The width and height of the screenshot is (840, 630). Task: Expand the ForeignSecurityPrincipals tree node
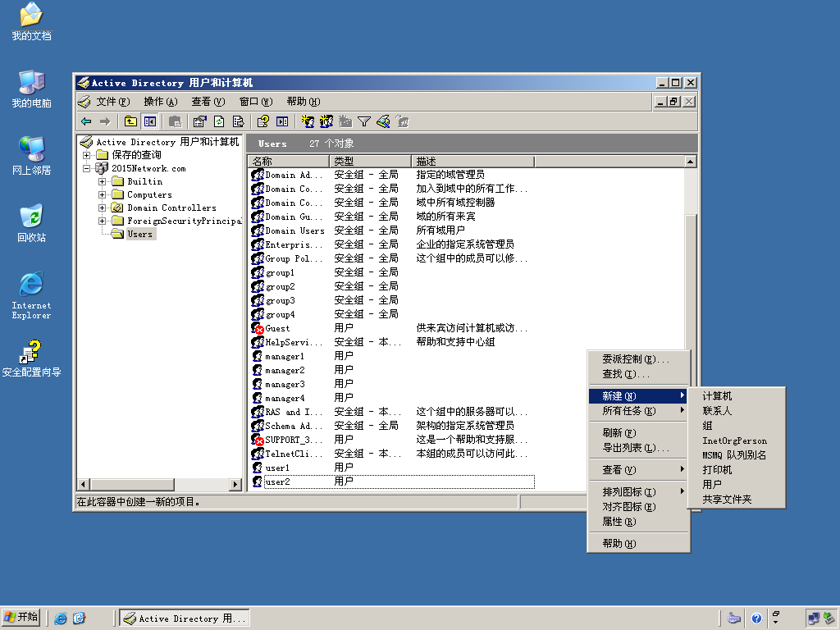(x=102, y=221)
